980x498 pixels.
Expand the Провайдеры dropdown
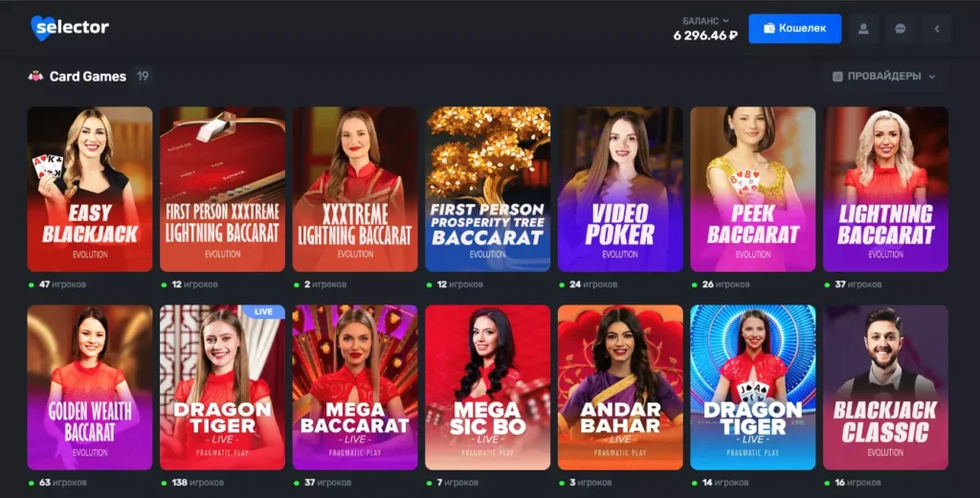coord(884,77)
